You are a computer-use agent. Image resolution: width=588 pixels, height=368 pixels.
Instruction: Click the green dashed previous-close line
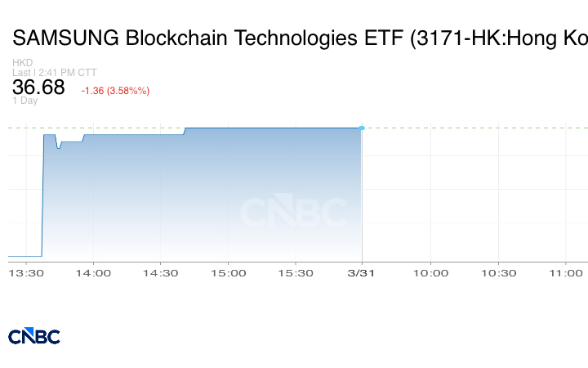coord(474,128)
